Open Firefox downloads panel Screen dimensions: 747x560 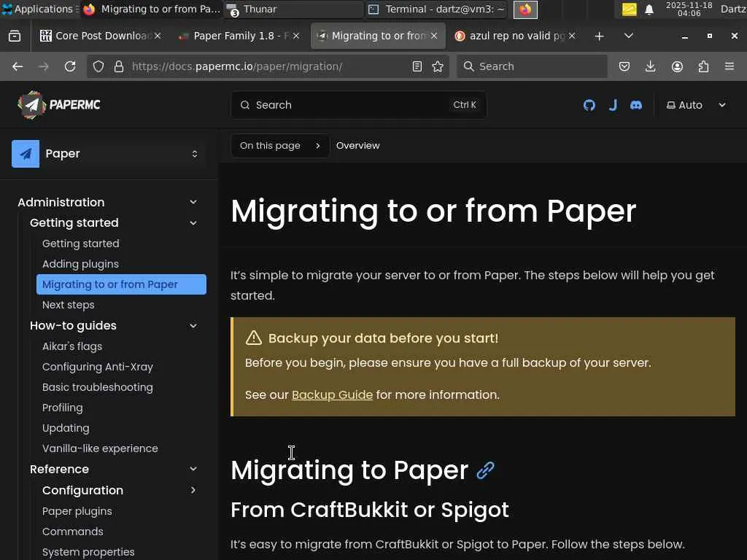tap(650, 66)
